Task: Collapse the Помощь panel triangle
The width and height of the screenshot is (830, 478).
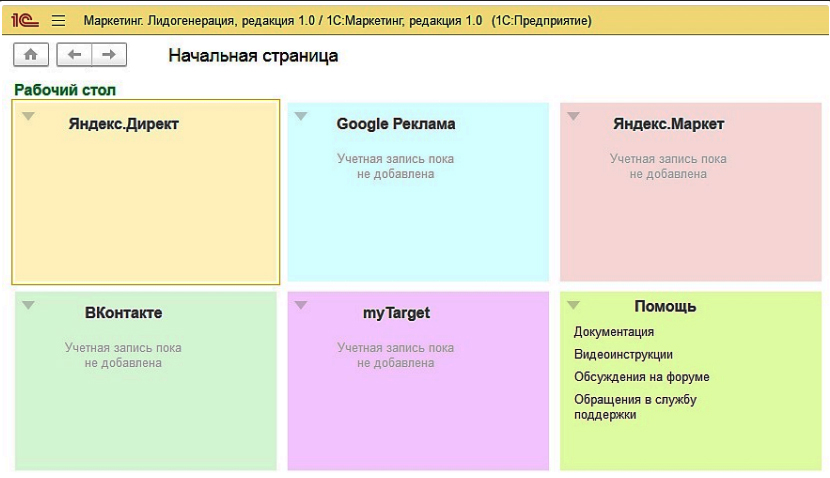Action: [573, 305]
